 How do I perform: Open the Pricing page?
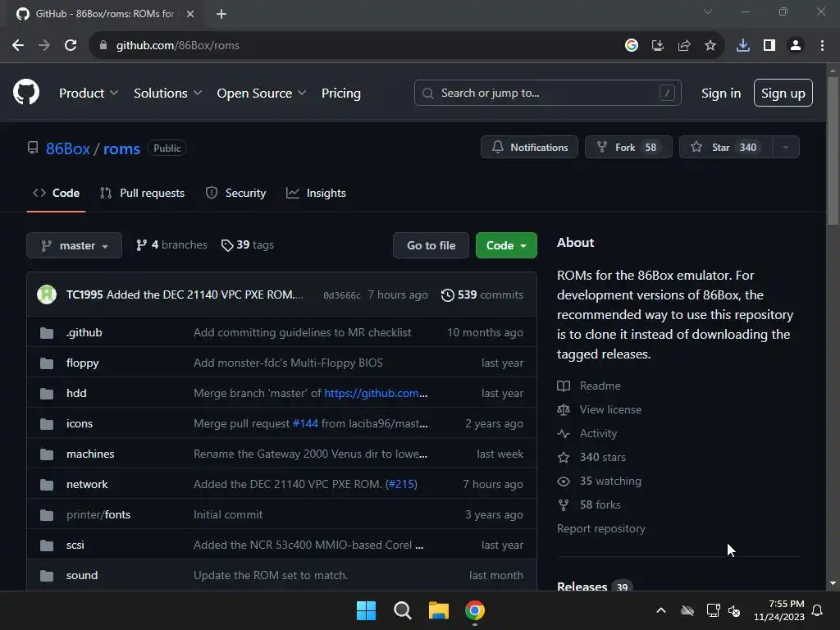(x=340, y=94)
